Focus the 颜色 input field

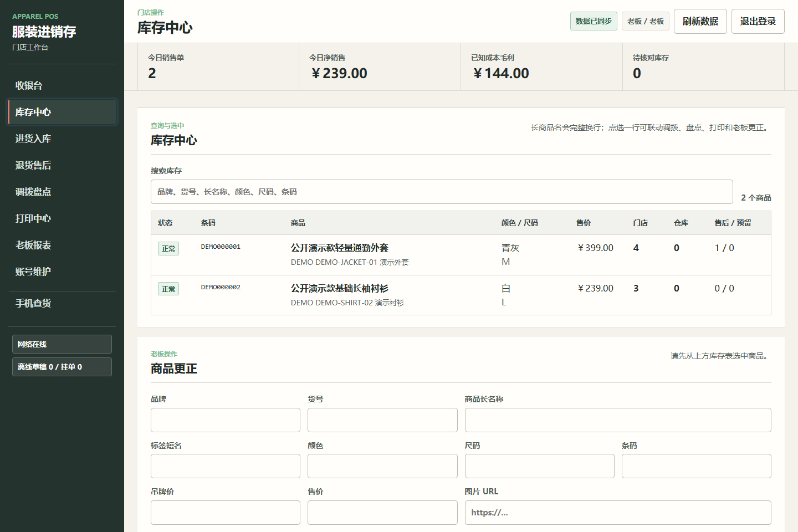(x=382, y=466)
